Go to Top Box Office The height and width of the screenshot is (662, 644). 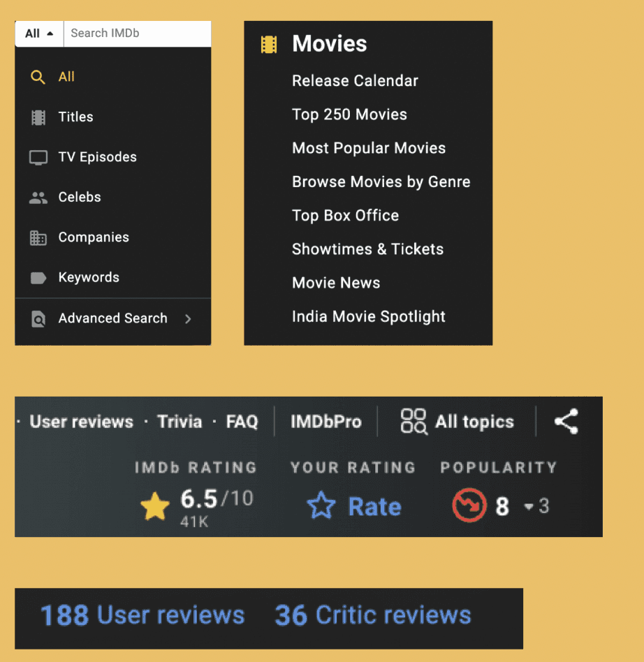[x=346, y=216]
